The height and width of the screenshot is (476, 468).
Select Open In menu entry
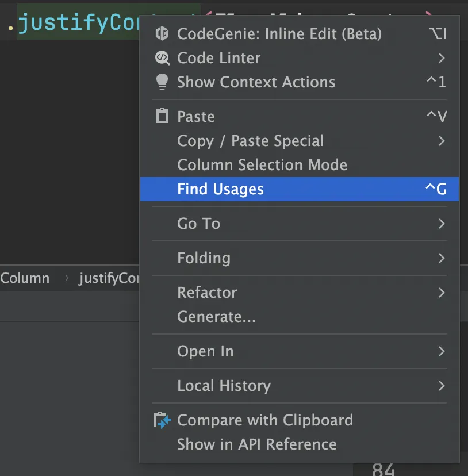299,351
